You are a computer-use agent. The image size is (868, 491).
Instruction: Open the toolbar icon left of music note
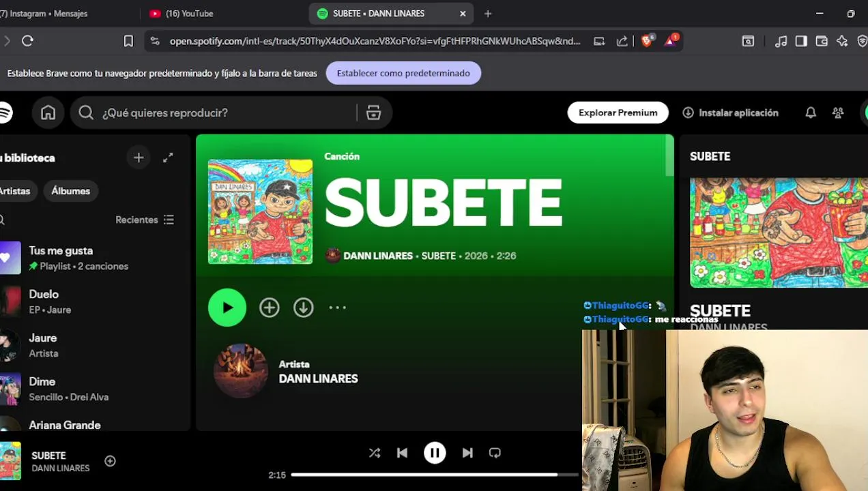748,41
